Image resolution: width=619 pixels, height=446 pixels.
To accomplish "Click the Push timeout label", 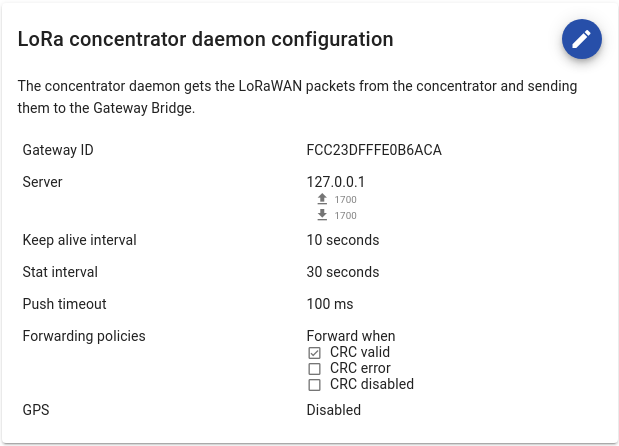I will click(64, 304).
